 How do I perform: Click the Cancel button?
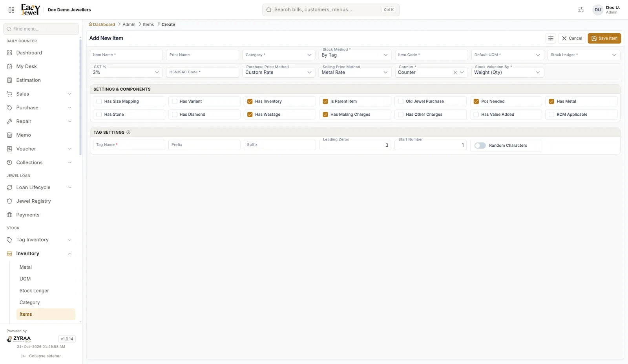pyautogui.click(x=572, y=38)
